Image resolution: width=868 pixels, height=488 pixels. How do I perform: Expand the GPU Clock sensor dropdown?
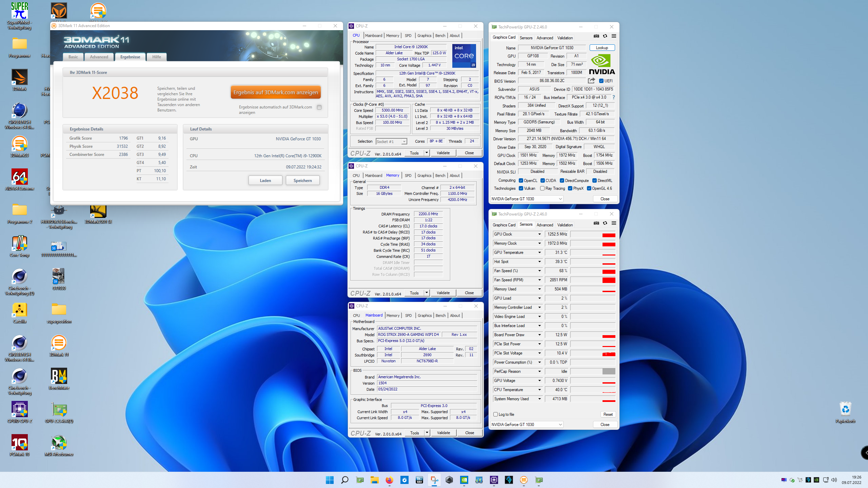(x=539, y=234)
